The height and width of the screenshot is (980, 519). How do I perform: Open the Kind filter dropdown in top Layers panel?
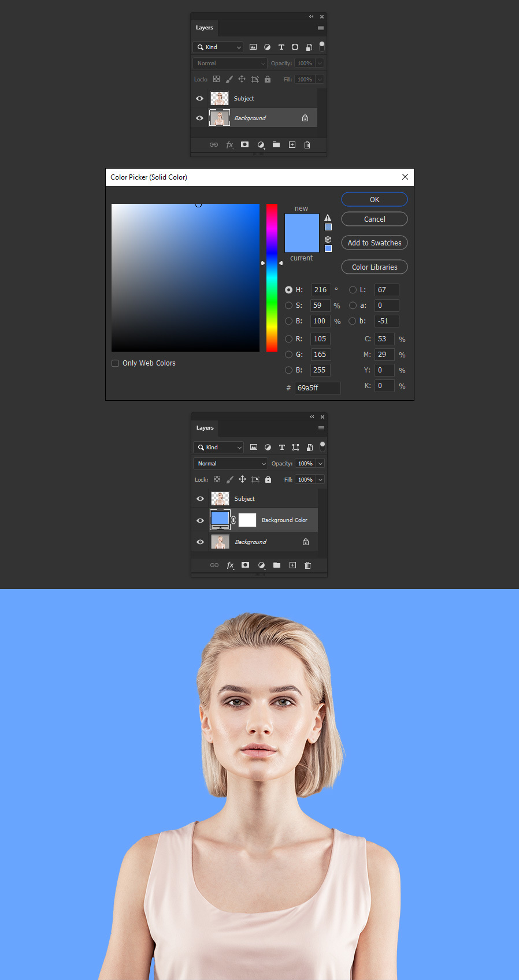pyautogui.click(x=218, y=47)
